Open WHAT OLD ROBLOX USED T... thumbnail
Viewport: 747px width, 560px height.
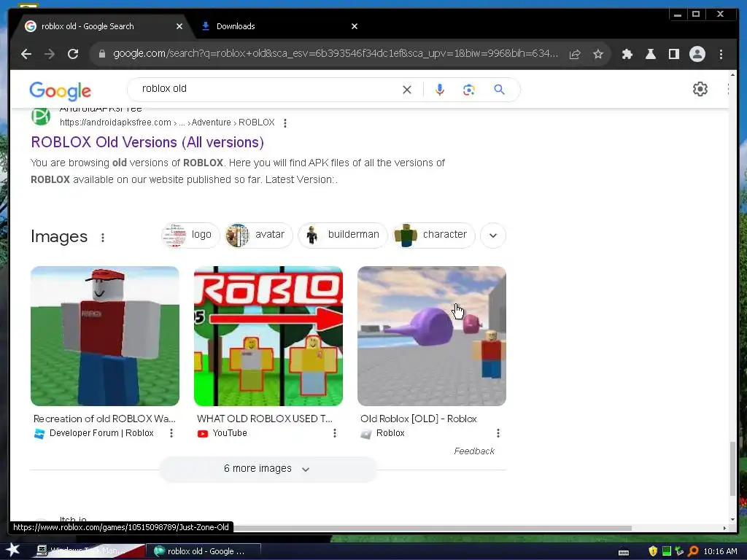(x=268, y=336)
